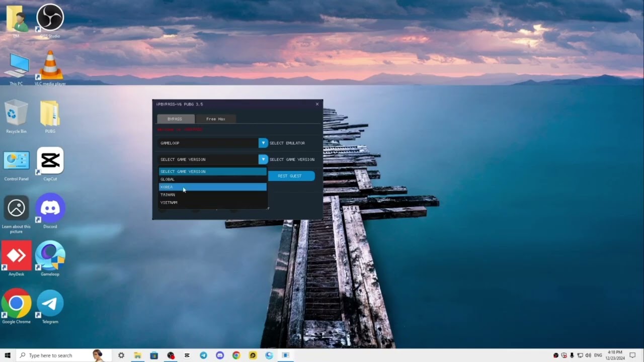Image resolution: width=644 pixels, height=362 pixels.
Task: Click the microphone icon in system tray
Action: click(x=572, y=355)
